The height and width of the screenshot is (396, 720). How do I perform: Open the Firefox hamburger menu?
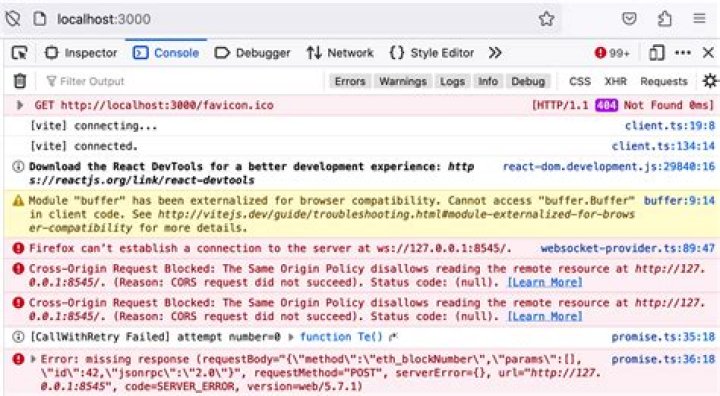pos(699,18)
